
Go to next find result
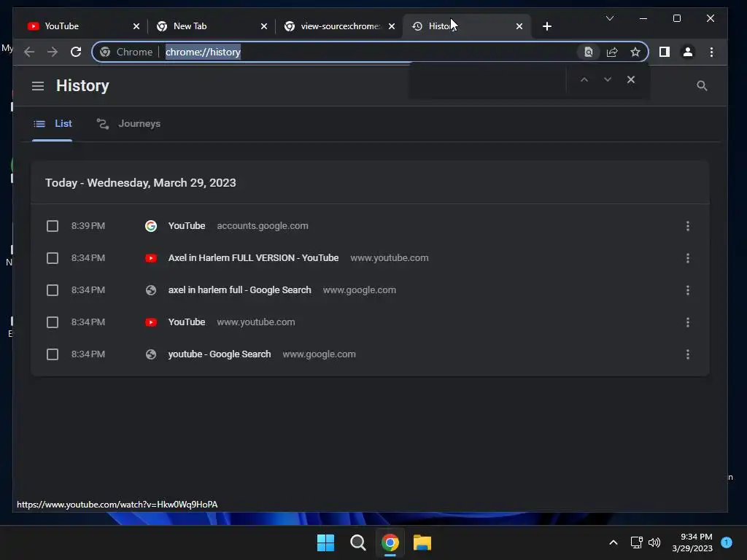pos(608,79)
